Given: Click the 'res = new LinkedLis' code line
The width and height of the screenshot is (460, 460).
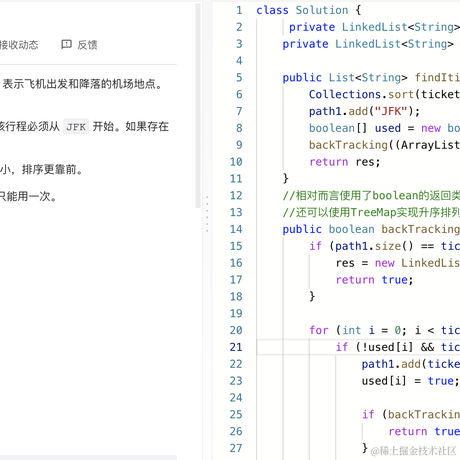Looking at the screenshot, I should click(398, 263).
